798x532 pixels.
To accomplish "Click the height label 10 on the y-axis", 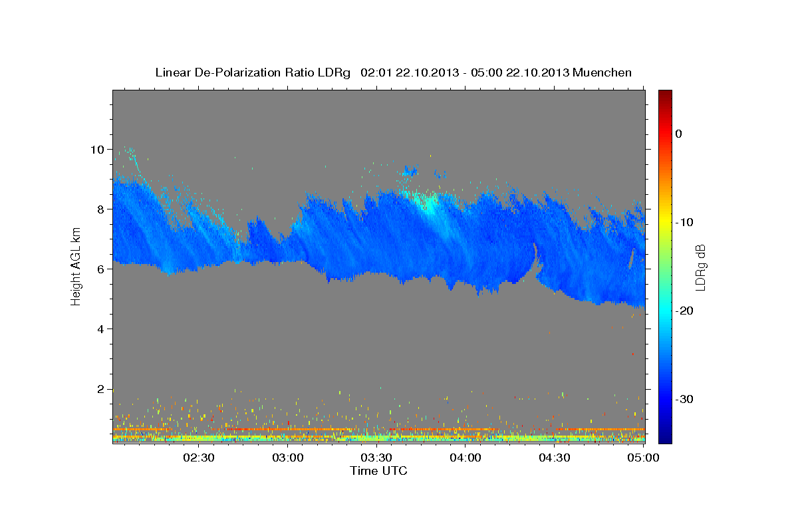I will coord(97,150).
